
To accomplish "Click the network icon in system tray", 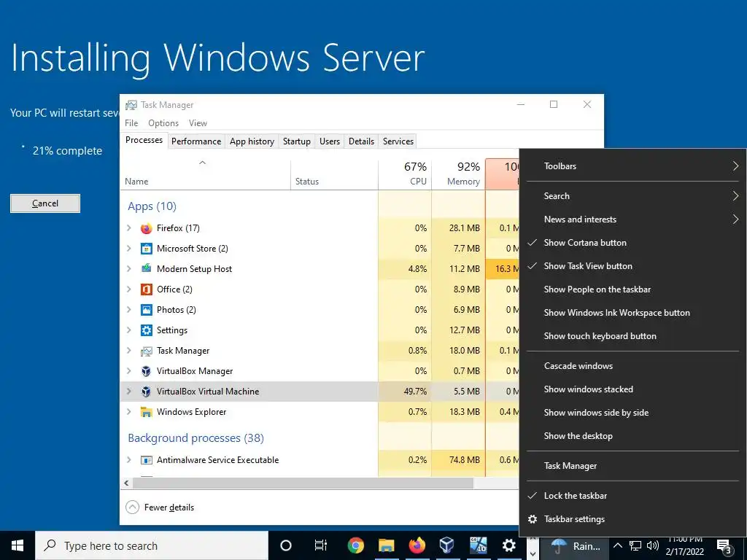I will pos(635,546).
